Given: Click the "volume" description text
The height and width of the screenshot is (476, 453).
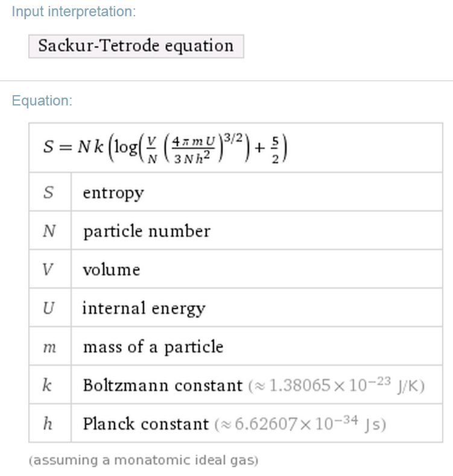Looking at the screenshot, I should [111, 269].
